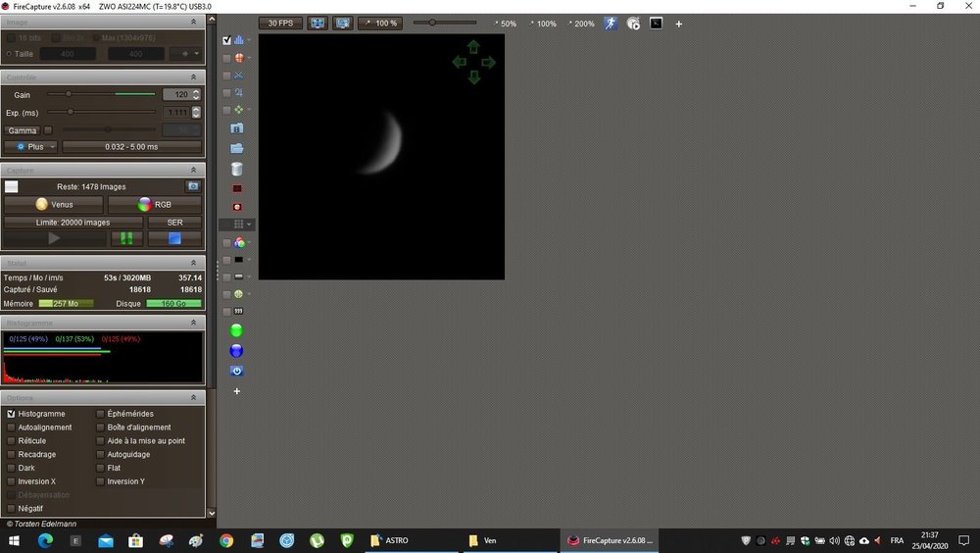Open the console terminal icon in top toolbar
This screenshot has height=553, width=980.
coord(656,24)
